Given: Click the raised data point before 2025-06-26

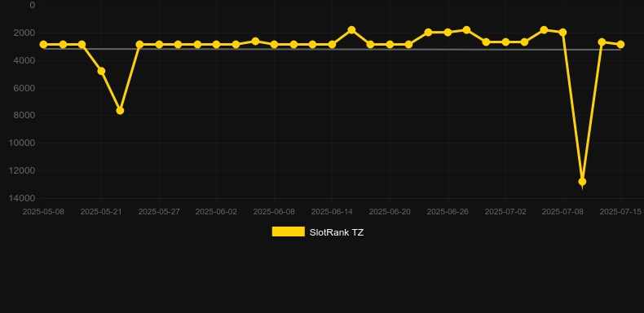Looking at the screenshot, I should click(428, 32).
